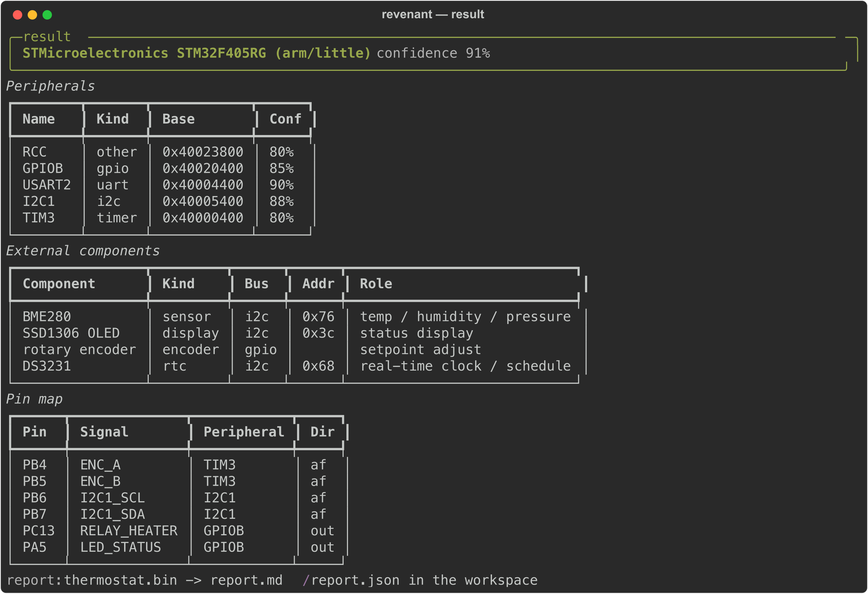This screenshot has width=868, height=594.
Task: Close the revenant terminal window
Action: [18, 15]
